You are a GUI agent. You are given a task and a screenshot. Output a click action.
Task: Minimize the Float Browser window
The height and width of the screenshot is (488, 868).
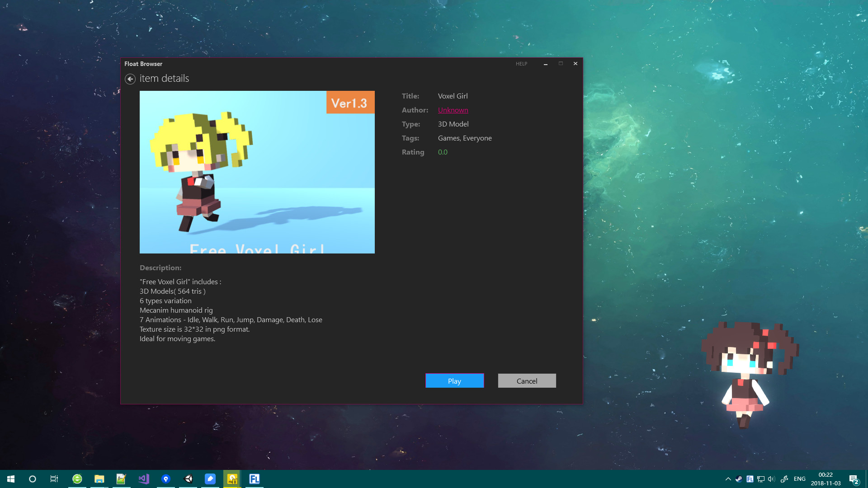click(x=545, y=64)
